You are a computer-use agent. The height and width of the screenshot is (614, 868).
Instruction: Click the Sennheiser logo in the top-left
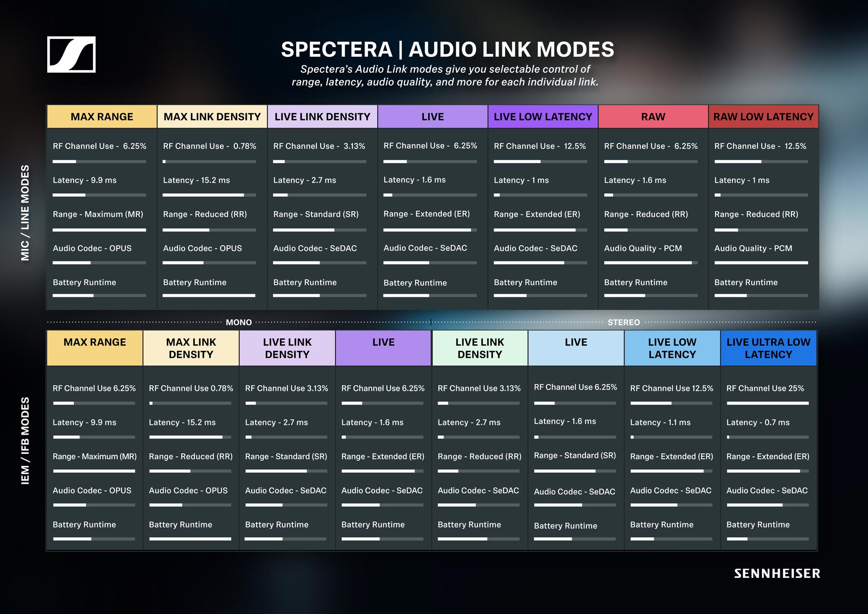click(71, 55)
